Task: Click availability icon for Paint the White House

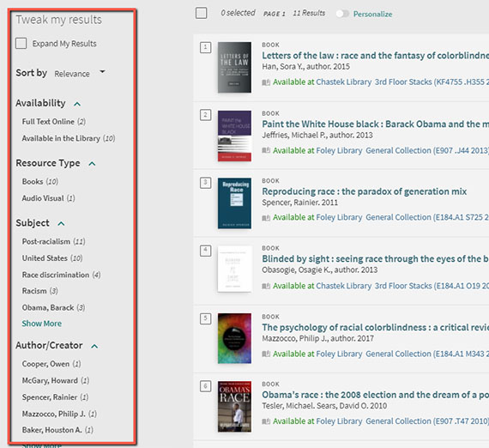Action: click(x=266, y=151)
